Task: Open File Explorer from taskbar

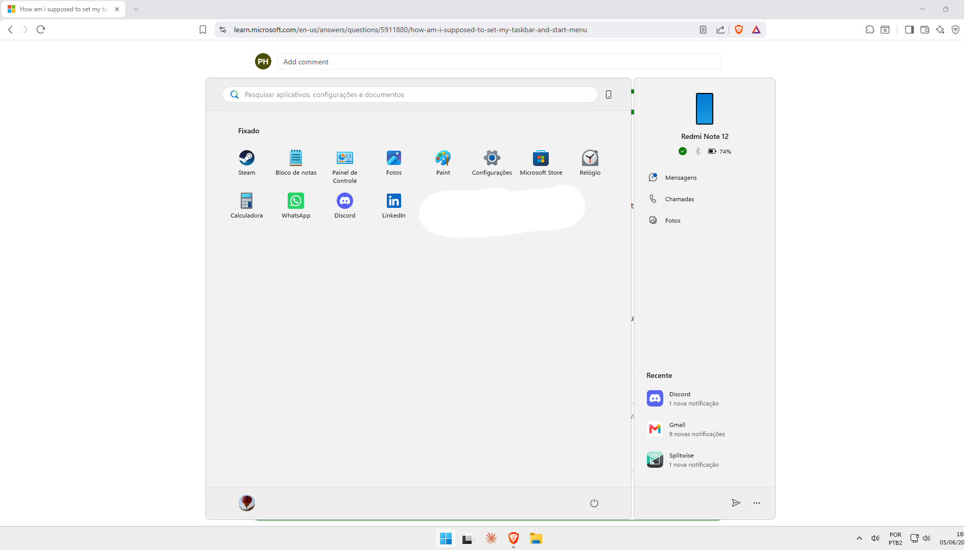Action: (x=535, y=538)
